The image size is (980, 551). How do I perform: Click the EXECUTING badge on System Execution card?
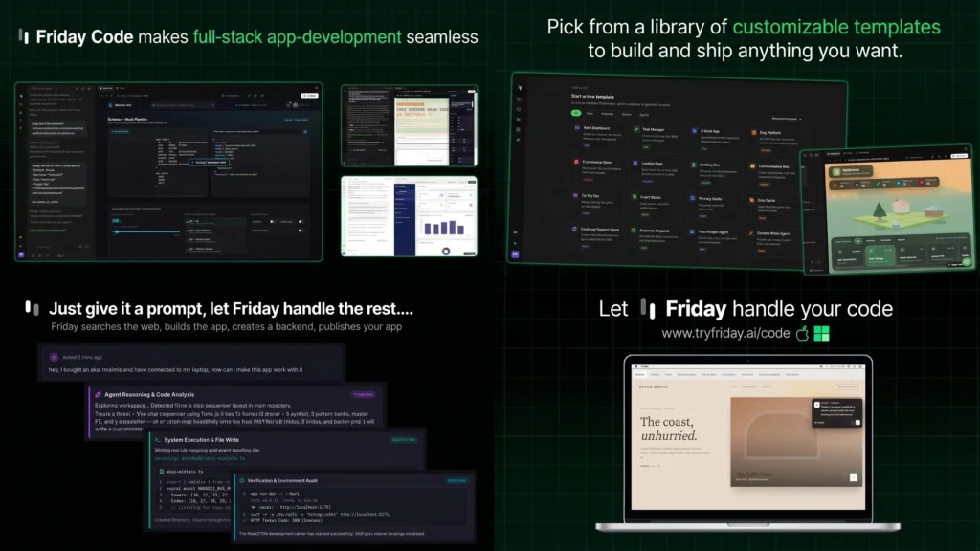(404, 440)
